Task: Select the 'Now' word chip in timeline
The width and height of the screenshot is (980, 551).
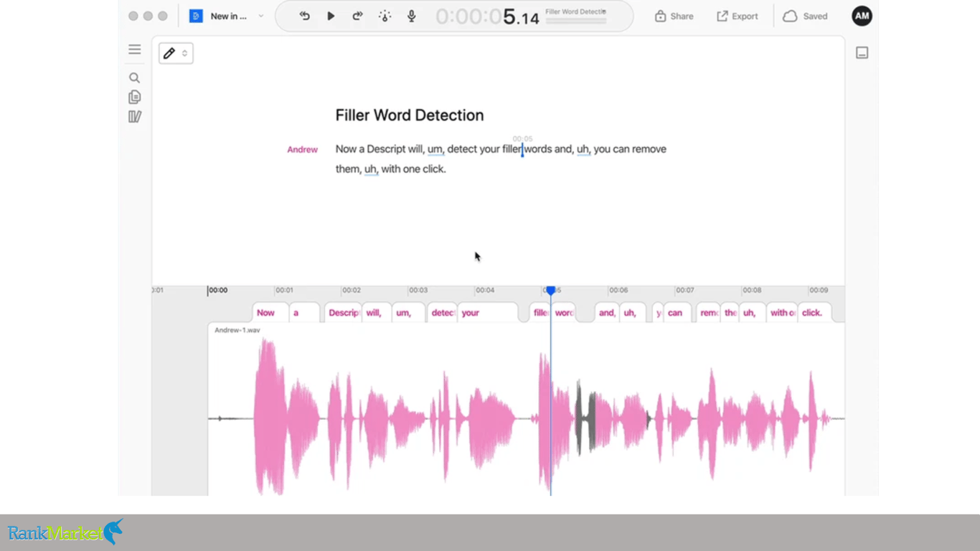Action: pyautogui.click(x=270, y=313)
